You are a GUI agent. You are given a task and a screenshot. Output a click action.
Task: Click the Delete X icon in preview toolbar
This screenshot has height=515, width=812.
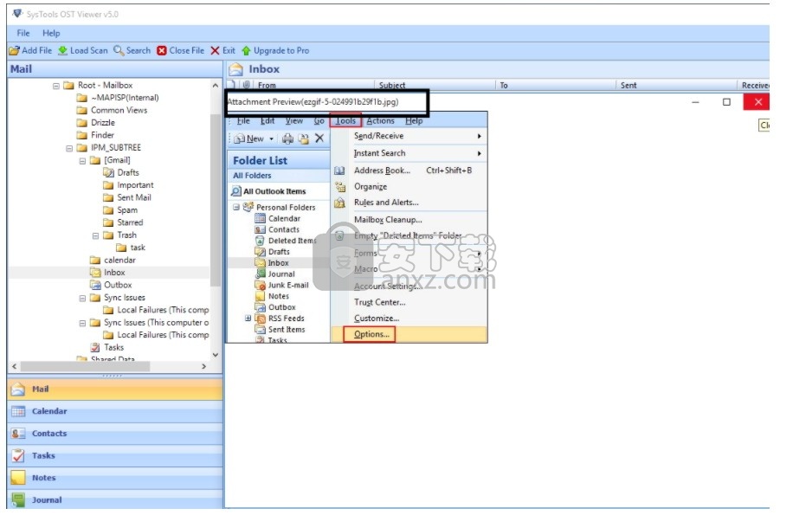pos(319,138)
